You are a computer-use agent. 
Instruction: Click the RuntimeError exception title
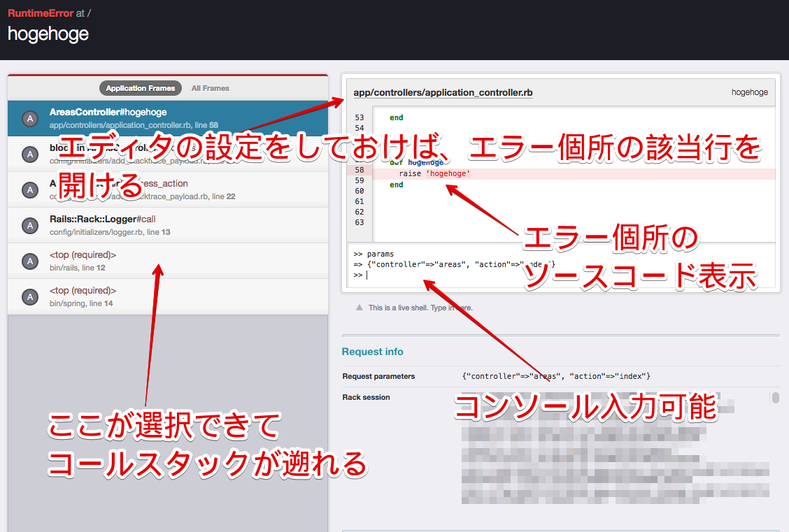click(x=41, y=13)
